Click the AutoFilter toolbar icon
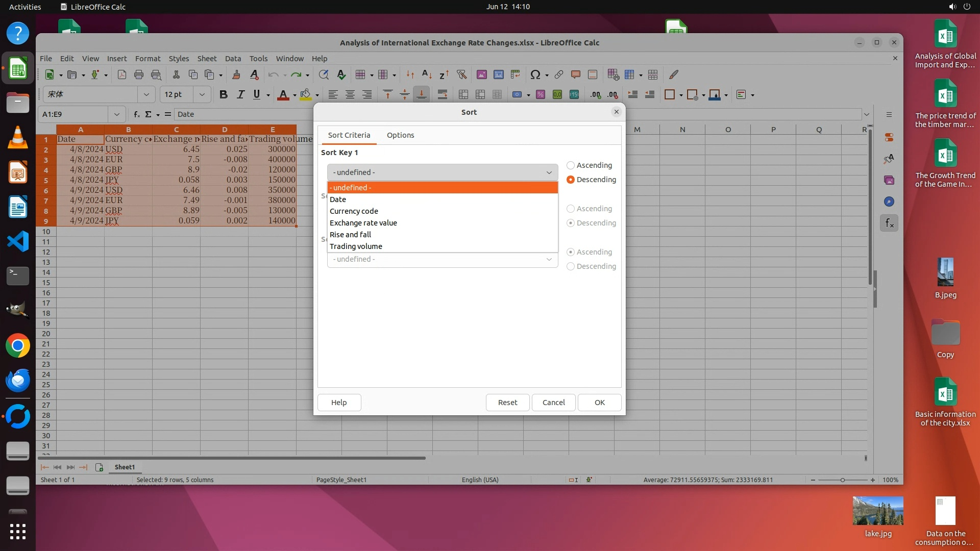This screenshot has height=551, width=980. click(461, 74)
